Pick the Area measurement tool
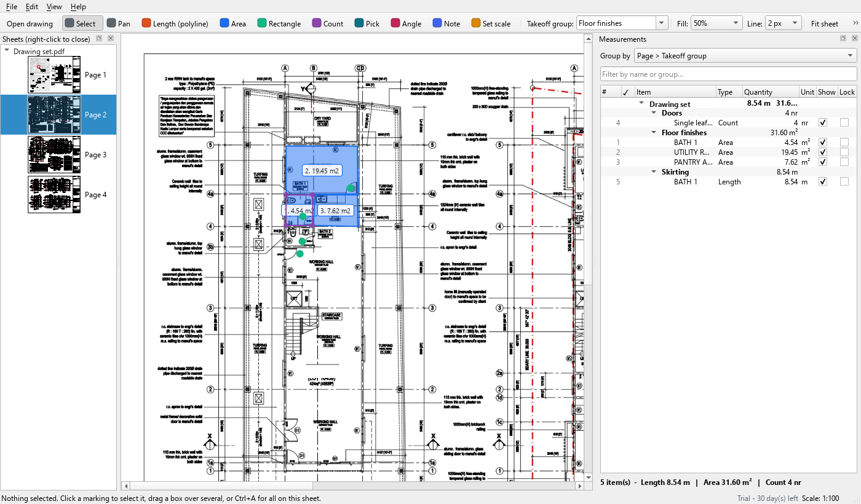 (x=232, y=23)
